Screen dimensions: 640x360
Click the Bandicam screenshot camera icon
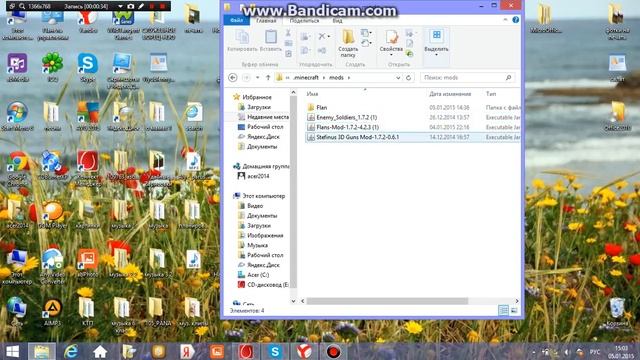(x=131, y=6)
